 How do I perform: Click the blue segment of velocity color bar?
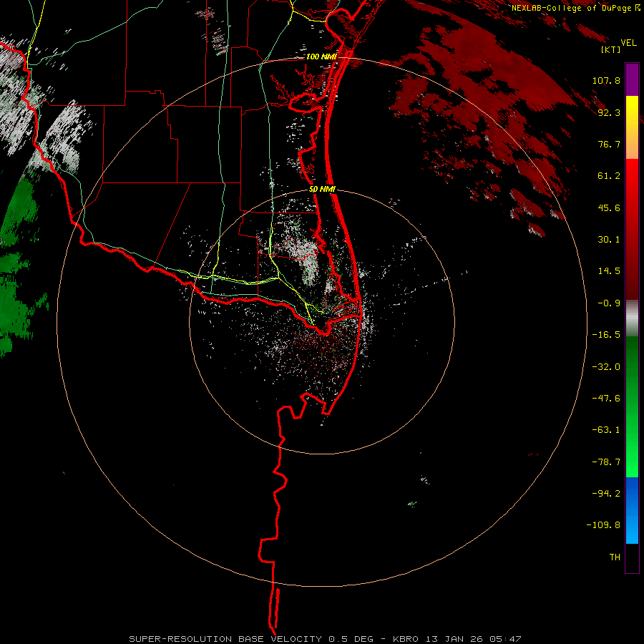632,510
